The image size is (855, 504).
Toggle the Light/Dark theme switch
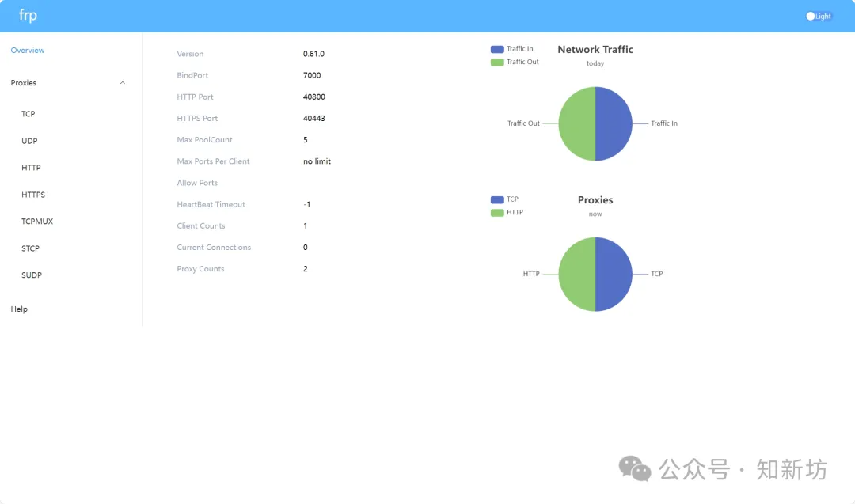click(819, 17)
